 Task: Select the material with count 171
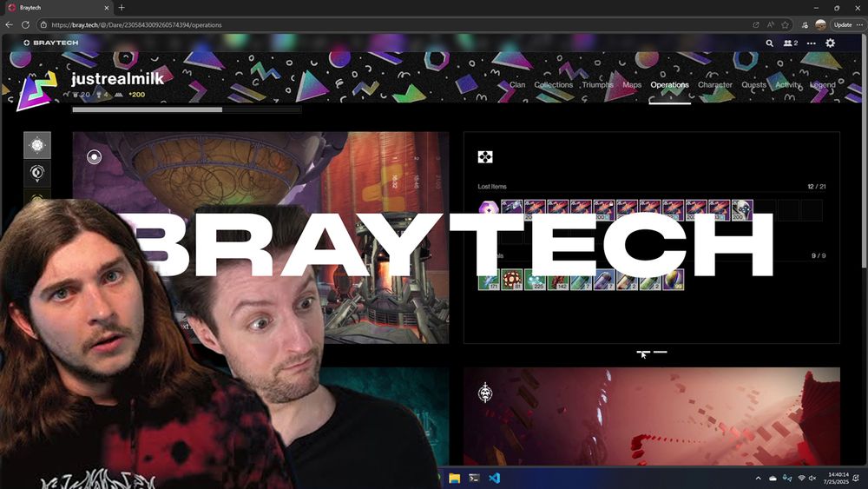(489, 280)
